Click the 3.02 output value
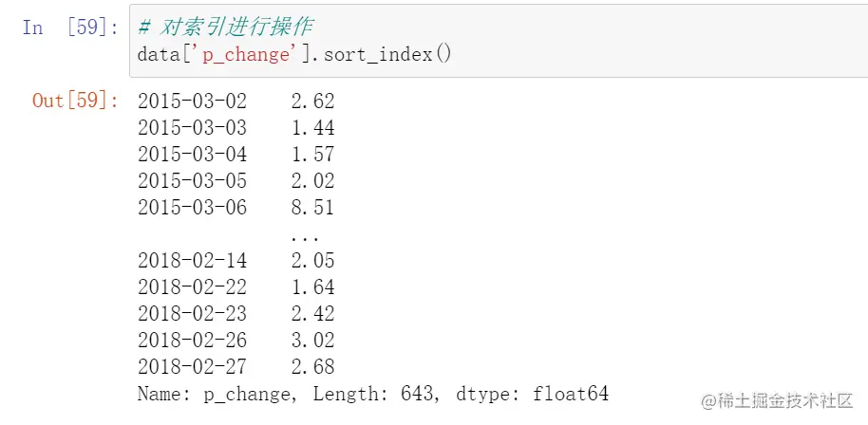868x425 pixels. click(313, 340)
